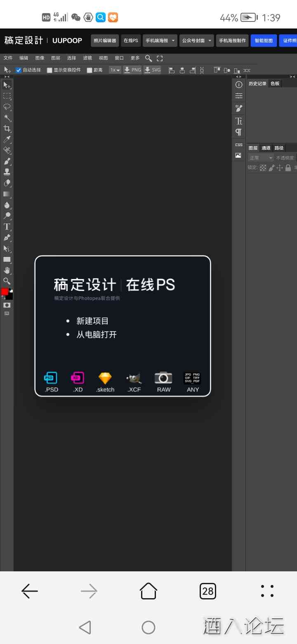Collapse the right history panel arrows

[292, 77]
